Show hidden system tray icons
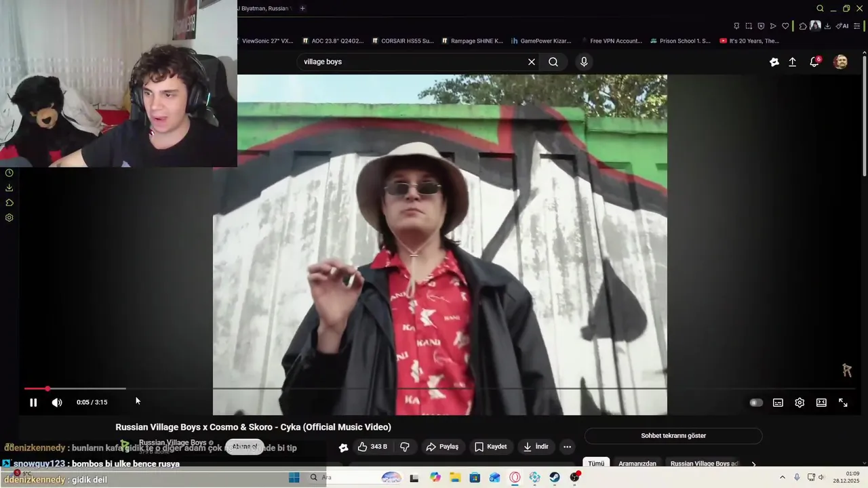Screen dimensions: 868x488 pyautogui.click(x=782, y=477)
